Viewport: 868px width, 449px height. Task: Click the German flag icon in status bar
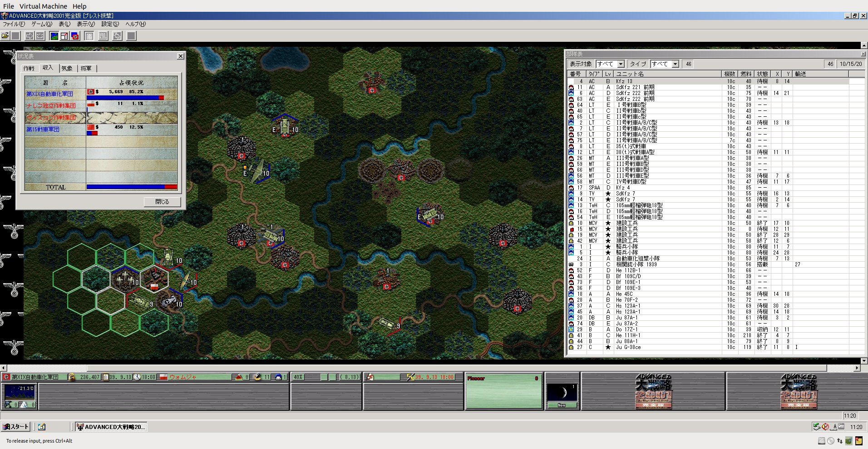click(x=6, y=377)
